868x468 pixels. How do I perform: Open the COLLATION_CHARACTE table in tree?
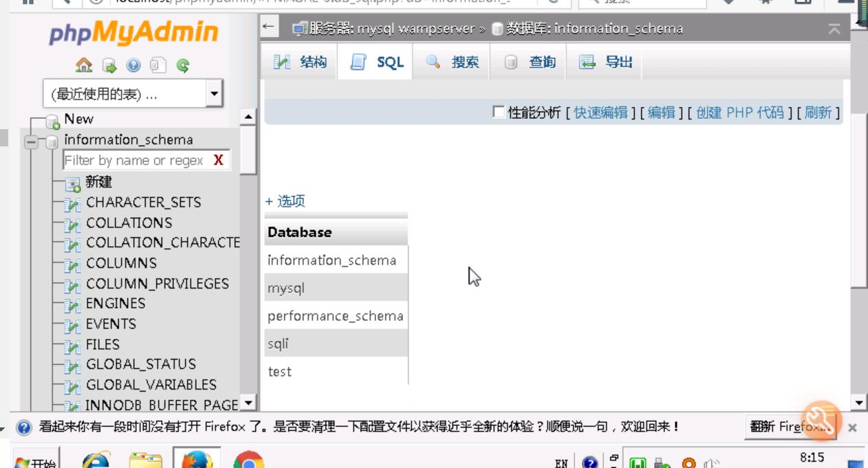pyautogui.click(x=162, y=243)
